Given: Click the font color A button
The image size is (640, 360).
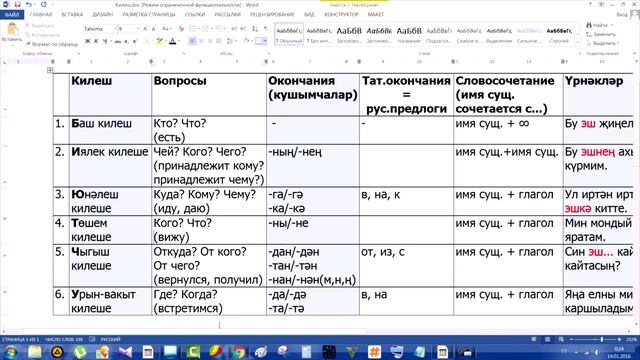Looking at the screenshot, I should click(173, 41).
